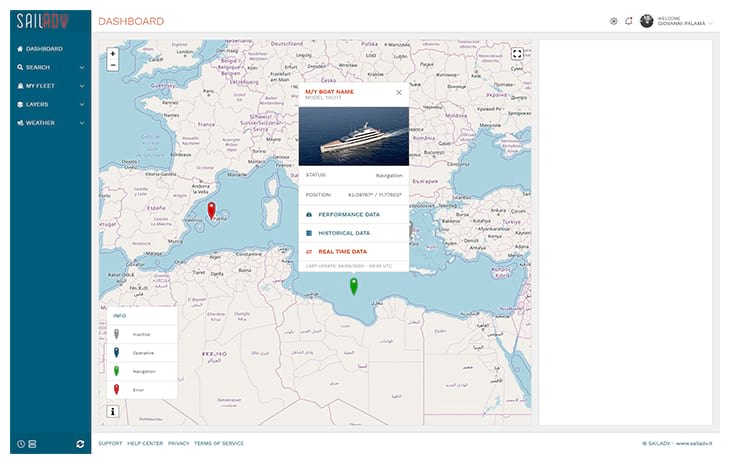This screenshot has width=730, height=464.
Task: Click the Real Time Data arrows icon
Action: [309, 252]
